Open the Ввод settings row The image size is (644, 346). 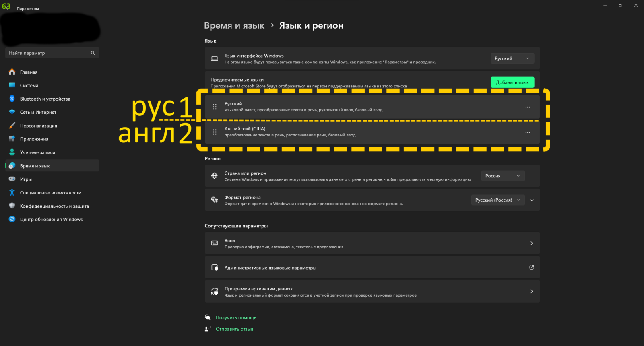click(x=372, y=243)
